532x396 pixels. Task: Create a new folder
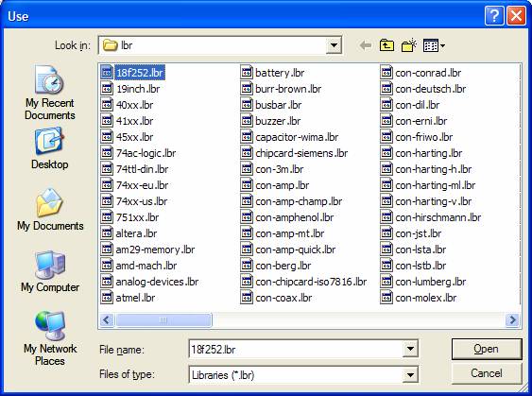(409, 45)
